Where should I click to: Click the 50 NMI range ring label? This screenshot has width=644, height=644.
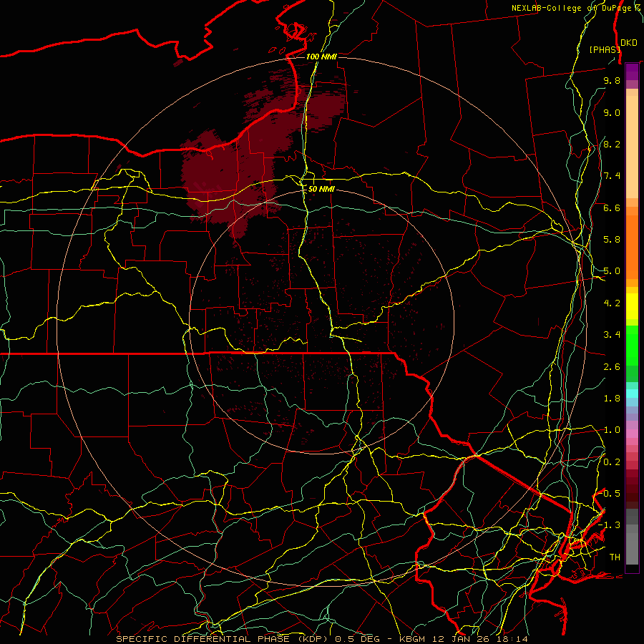[321, 189]
